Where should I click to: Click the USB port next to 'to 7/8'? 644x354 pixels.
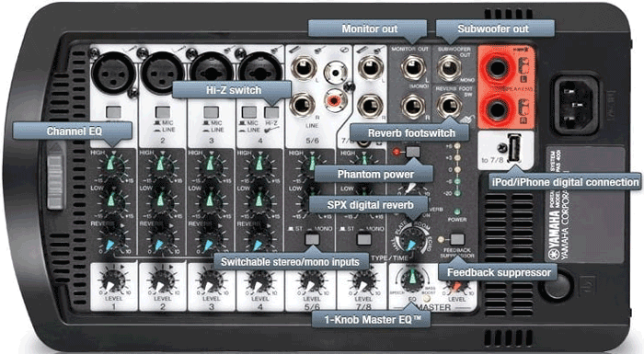pos(514,148)
